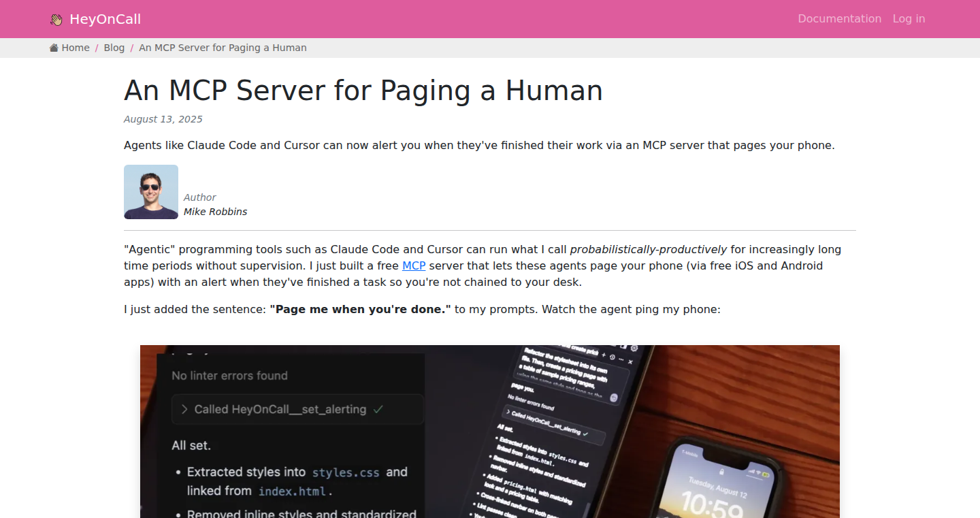Screen dimensions: 980x518
Task: Click the author name 'Mike Robbins'
Action: 215,212
